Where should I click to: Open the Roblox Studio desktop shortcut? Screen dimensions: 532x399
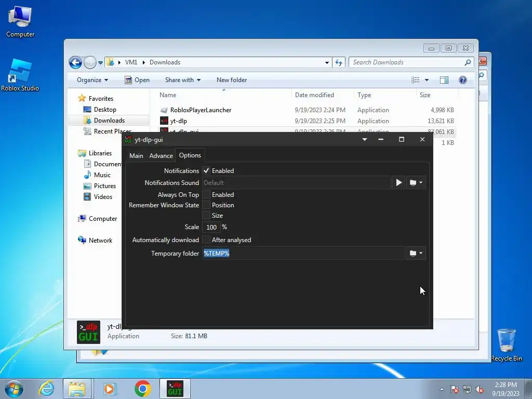click(x=20, y=75)
